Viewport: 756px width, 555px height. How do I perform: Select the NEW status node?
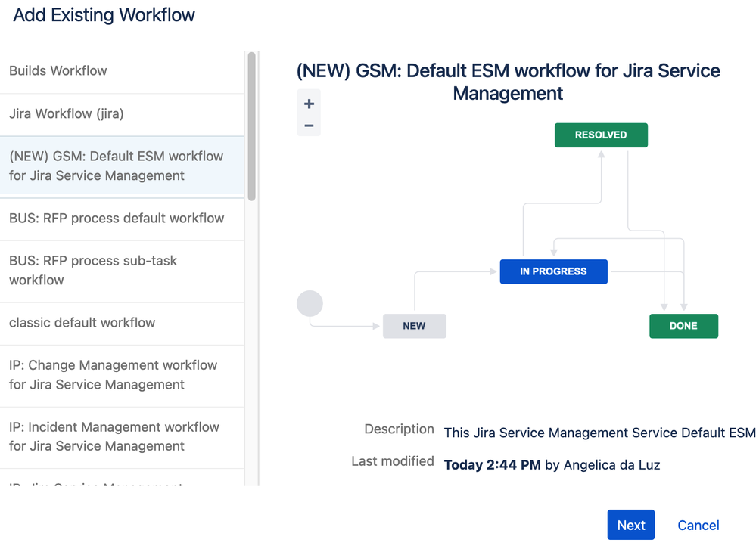tap(414, 326)
